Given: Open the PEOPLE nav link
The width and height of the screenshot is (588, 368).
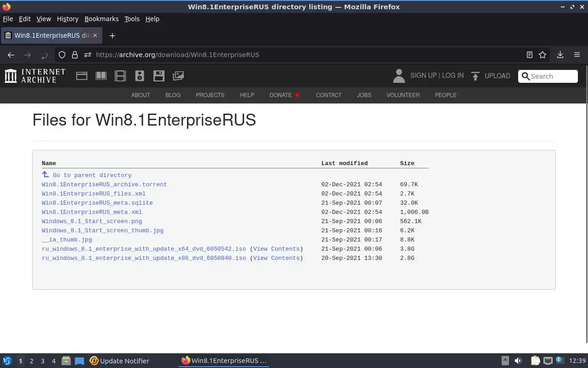Looking at the screenshot, I should click(446, 95).
